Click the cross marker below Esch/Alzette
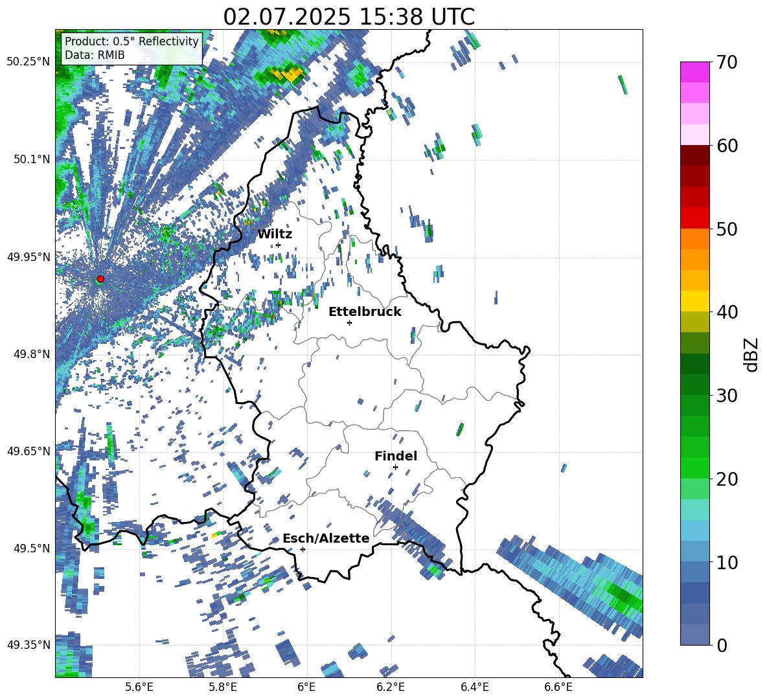The image size is (767, 700). [x=303, y=549]
